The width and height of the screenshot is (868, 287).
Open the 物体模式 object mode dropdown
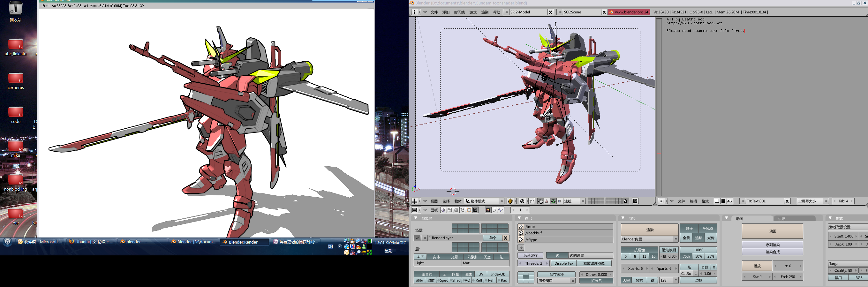coord(484,201)
